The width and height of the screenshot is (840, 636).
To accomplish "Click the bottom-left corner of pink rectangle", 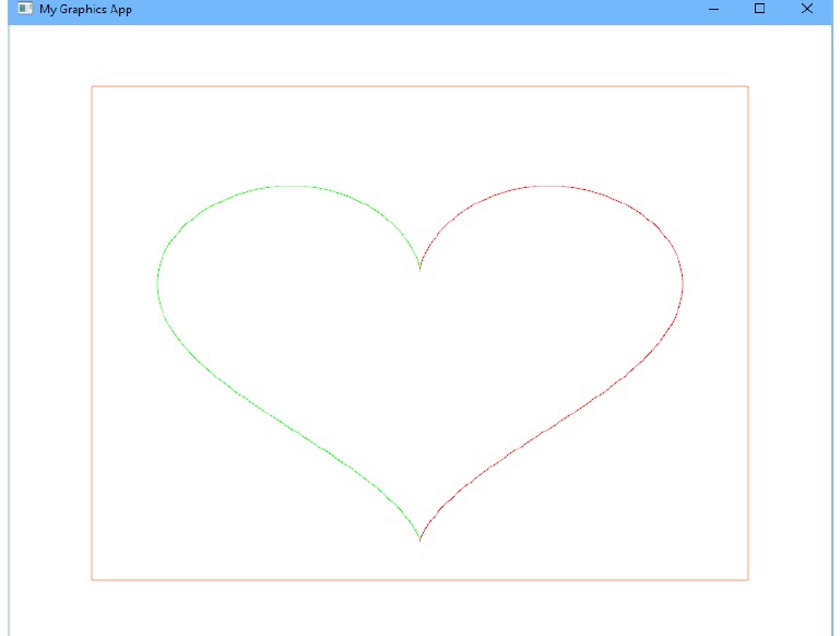I will pyautogui.click(x=92, y=580).
